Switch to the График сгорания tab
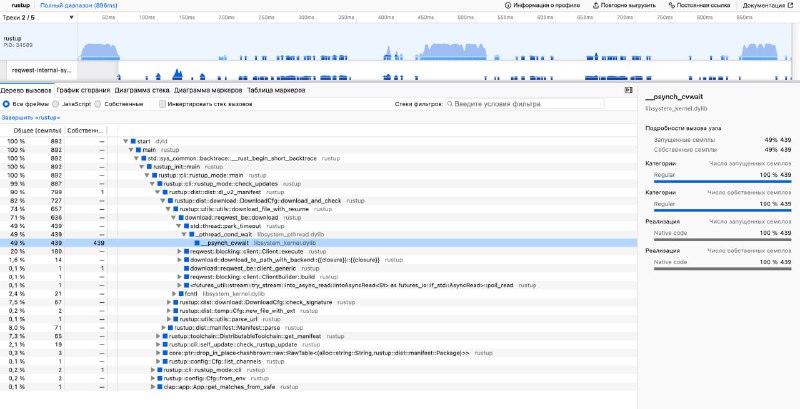This screenshot has height=409, width=800. pyautogui.click(x=83, y=90)
